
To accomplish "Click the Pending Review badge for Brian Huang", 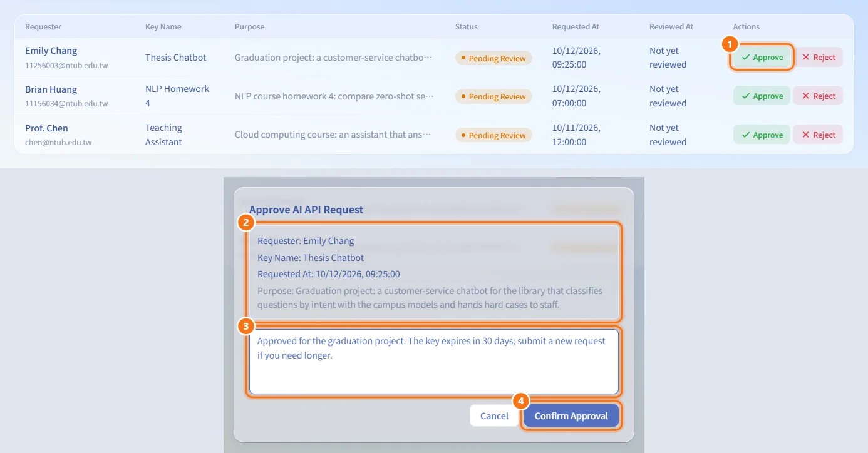I will [x=493, y=96].
